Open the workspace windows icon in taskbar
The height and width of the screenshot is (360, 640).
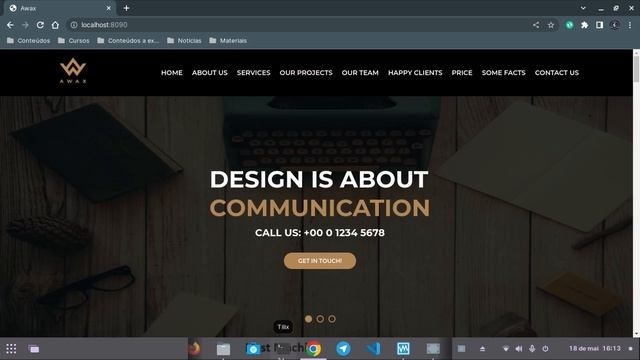(x=34, y=349)
